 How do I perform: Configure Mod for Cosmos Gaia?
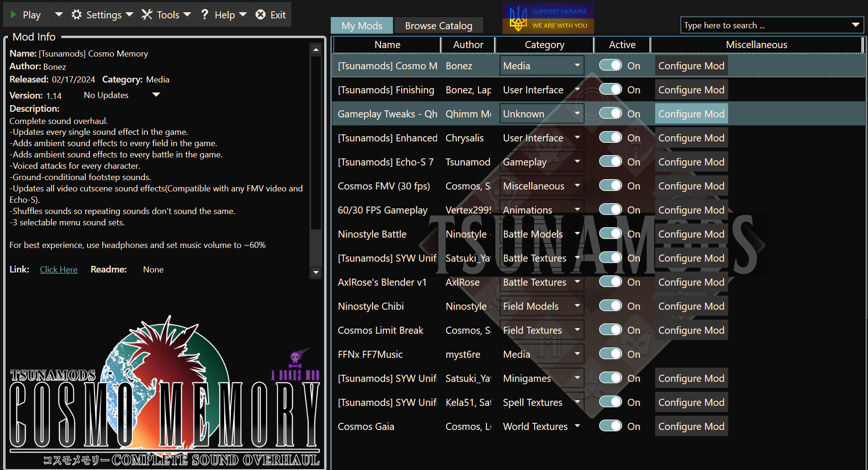[x=691, y=426]
